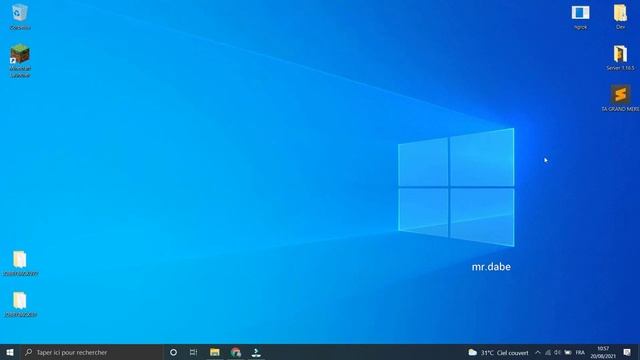Select the ngrok desktop icon
Viewport: 640px width, 360px height.
580,16
